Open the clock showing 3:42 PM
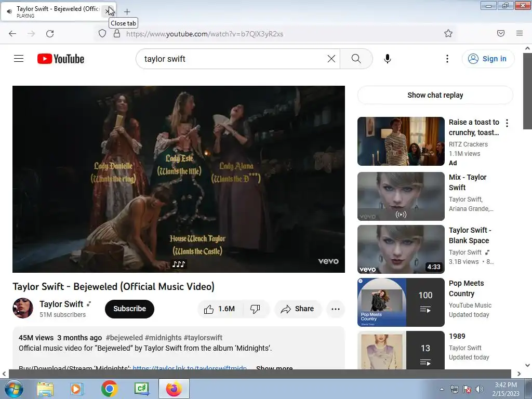The height and width of the screenshot is (399, 532). pos(506,389)
